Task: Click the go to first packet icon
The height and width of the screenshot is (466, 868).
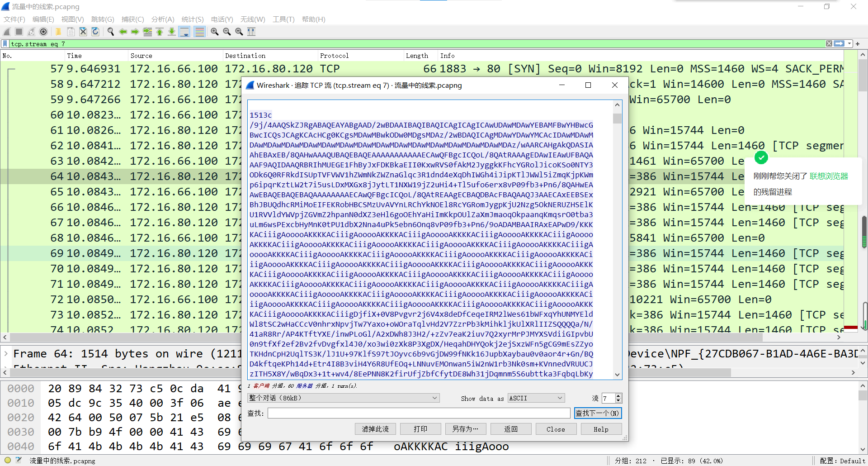Action: (160, 32)
